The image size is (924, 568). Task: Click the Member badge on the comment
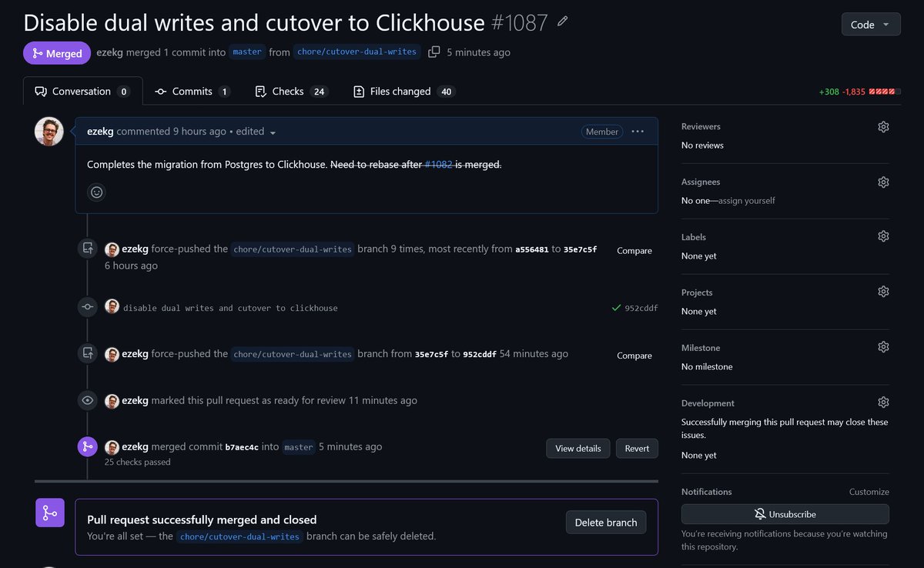point(602,132)
